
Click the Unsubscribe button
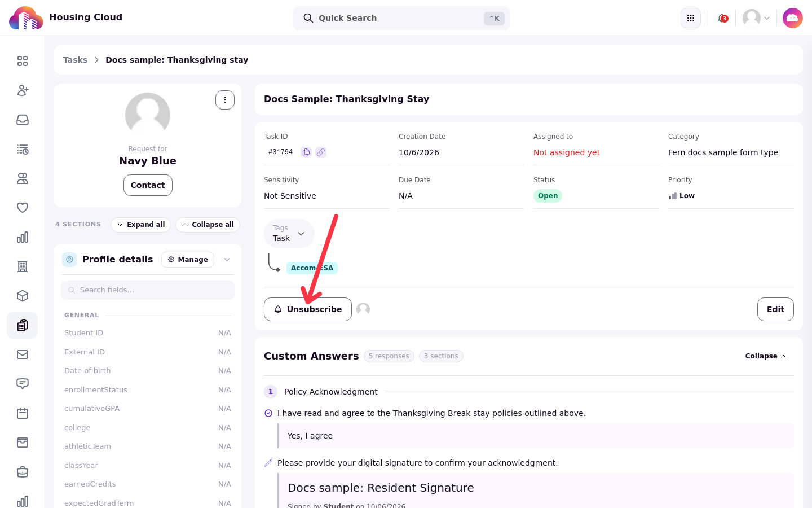(x=308, y=309)
